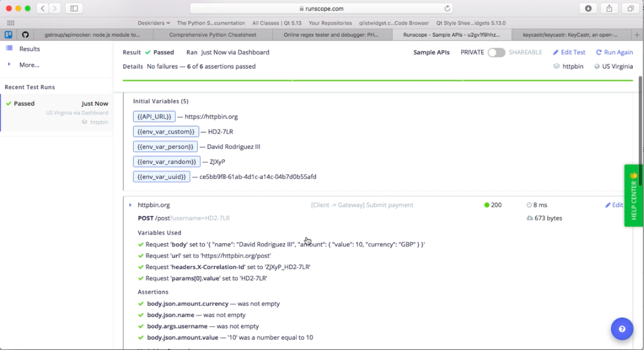Open the Trello pinned tab icon
Image resolution: width=644 pixels, height=350 pixels.
click(x=9, y=35)
